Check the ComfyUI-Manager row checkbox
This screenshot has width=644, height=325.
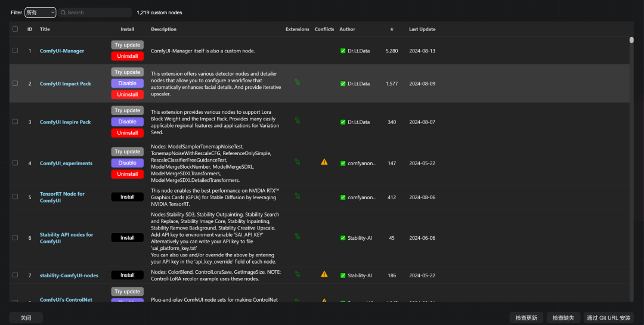point(16,51)
